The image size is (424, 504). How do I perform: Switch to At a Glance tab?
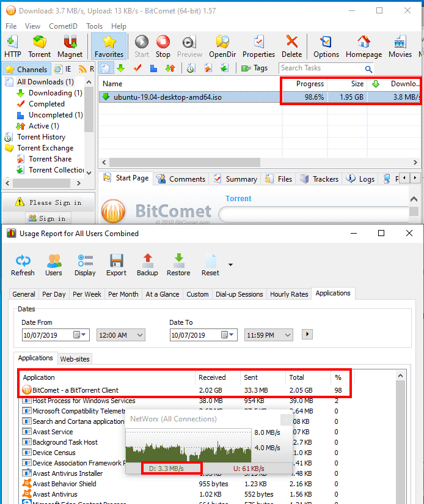click(x=162, y=294)
